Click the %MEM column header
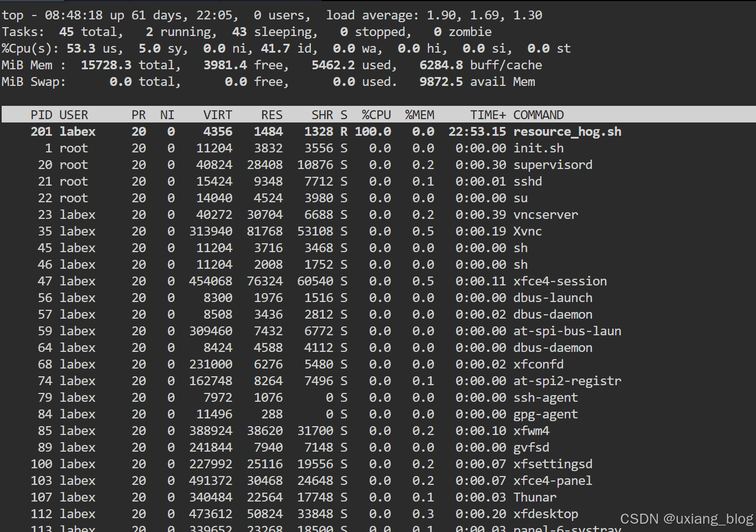This screenshot has width=756, height=532. tap(420, 115)
